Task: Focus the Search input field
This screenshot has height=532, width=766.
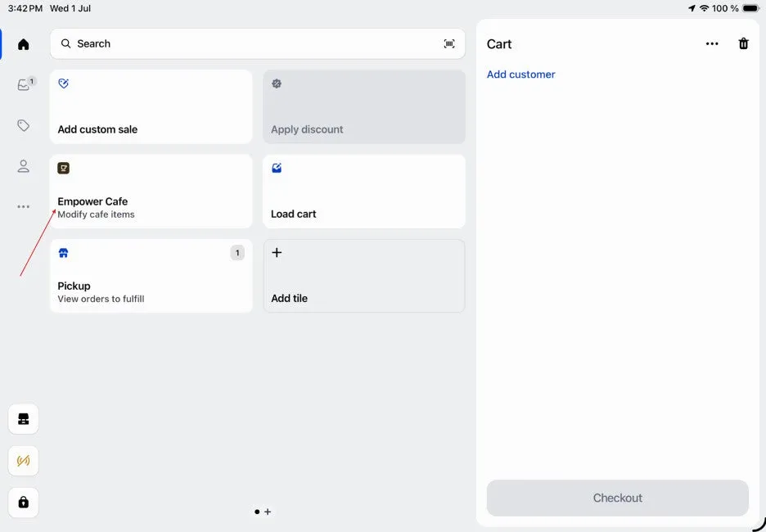Action: tap(258, 44)
